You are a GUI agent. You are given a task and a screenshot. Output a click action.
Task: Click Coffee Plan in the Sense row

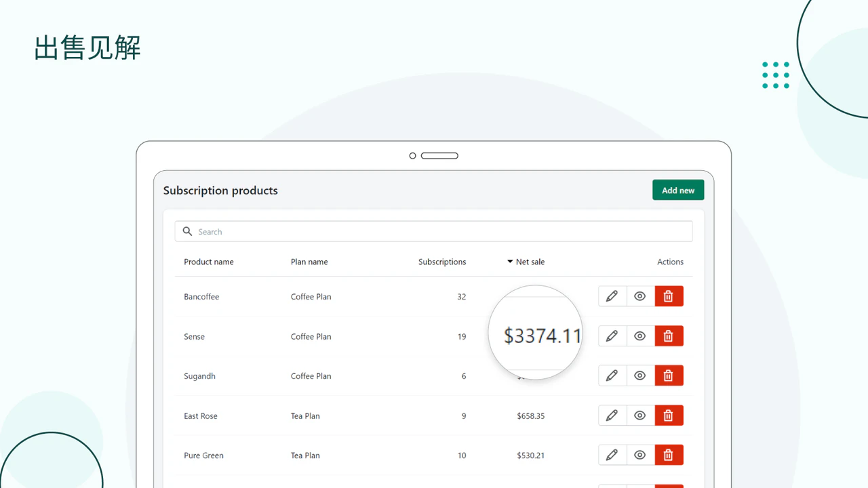311,336
